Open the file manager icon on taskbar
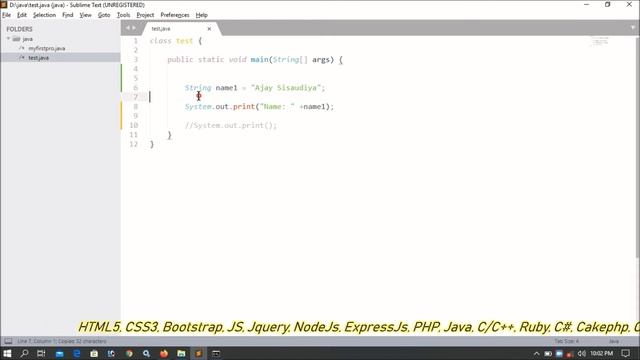This screenshot has width=640, height=360. pyautogui.click(x=181, y=353)
